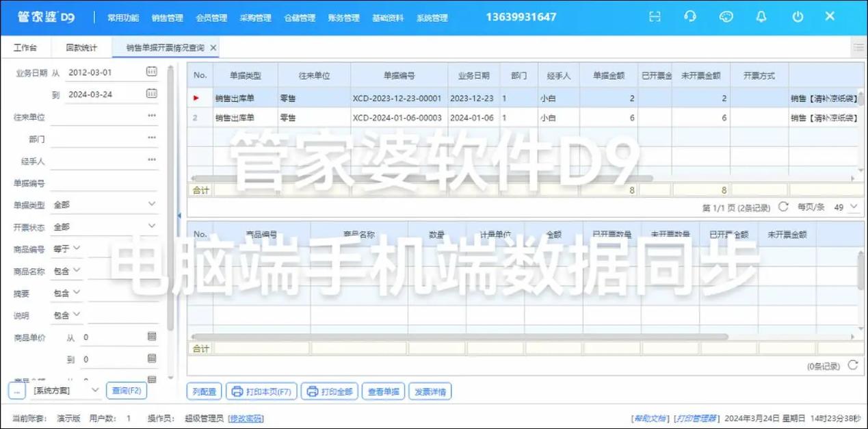
Task: Click the 单据编号 input field
Action: tap(104, 183)
